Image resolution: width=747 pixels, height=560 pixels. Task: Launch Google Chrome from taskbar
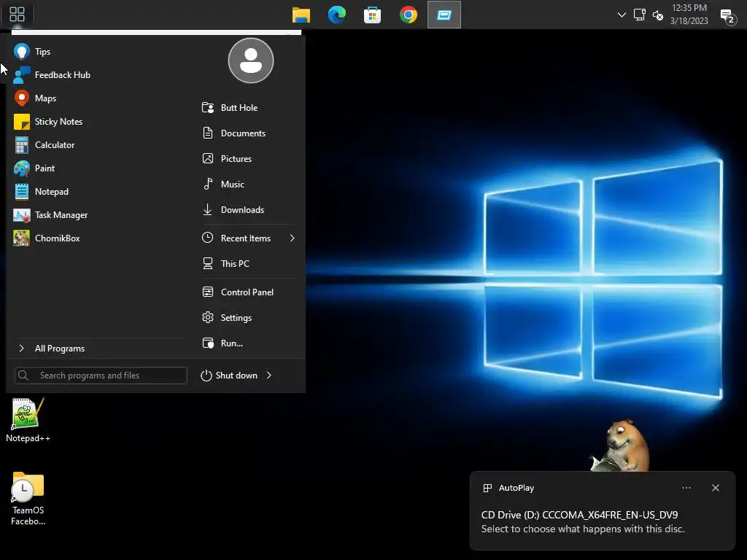(x=409, y=15)
